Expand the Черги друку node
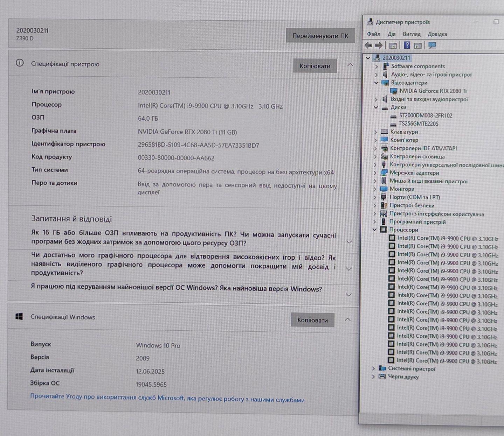Viewport: 504px width, 436px height. pyautogui.click(x=373, y=377)
